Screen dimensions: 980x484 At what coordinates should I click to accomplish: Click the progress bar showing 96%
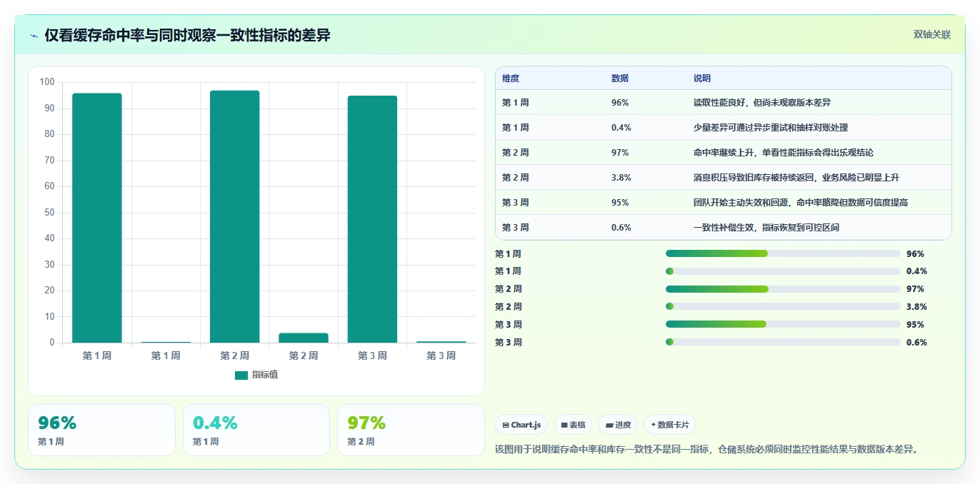click(x=783, y=253)
